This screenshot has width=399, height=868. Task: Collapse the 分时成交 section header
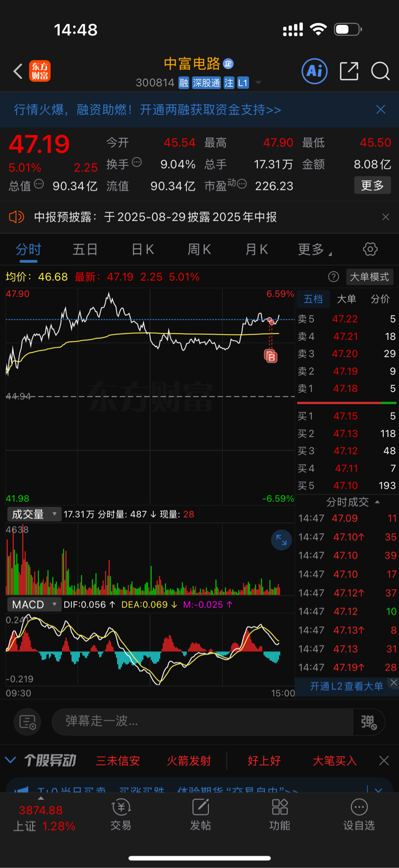tap(352, 502)
